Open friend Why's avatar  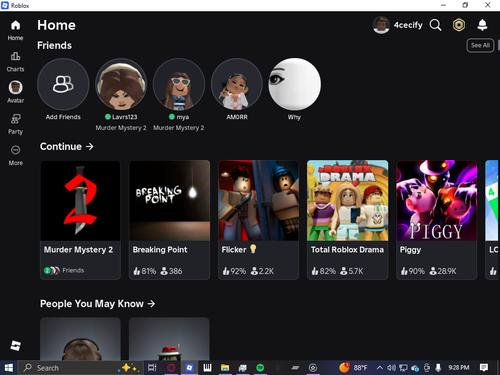(294, 84)
